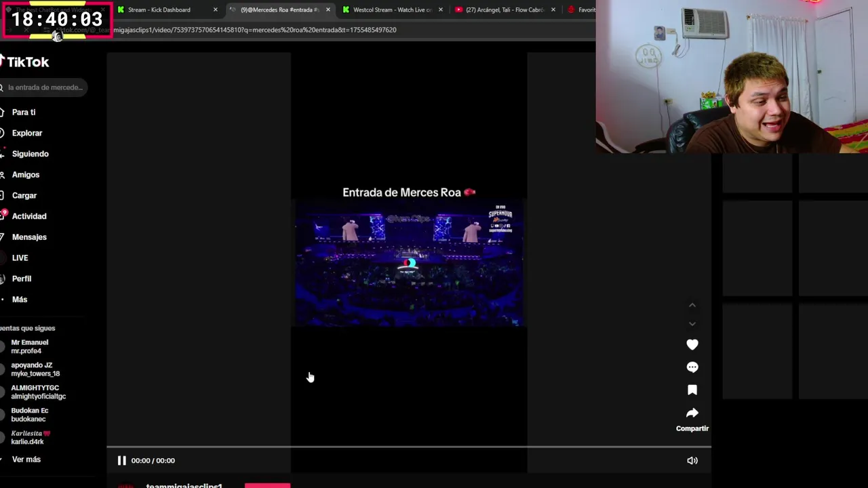The image size is (868, 488).
Task: Mute the video with speaker icon
Action: click(692, 461)
